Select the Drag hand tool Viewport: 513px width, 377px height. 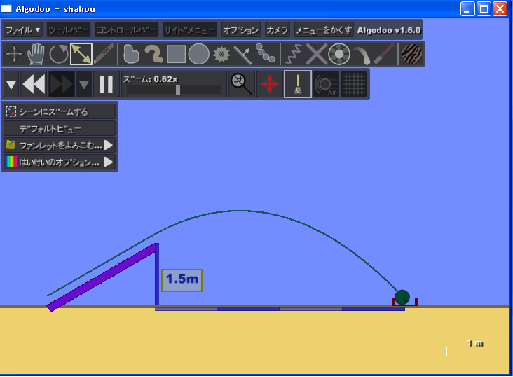(x=36, y=54)
